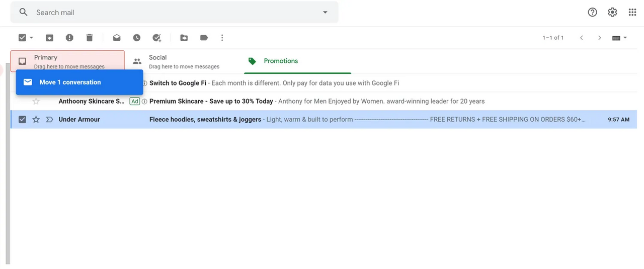The height and width of the screenshot is (269, 644).
Task: Expand the select-all checkbox dropdown arrow
Action: tap(32, 38)
